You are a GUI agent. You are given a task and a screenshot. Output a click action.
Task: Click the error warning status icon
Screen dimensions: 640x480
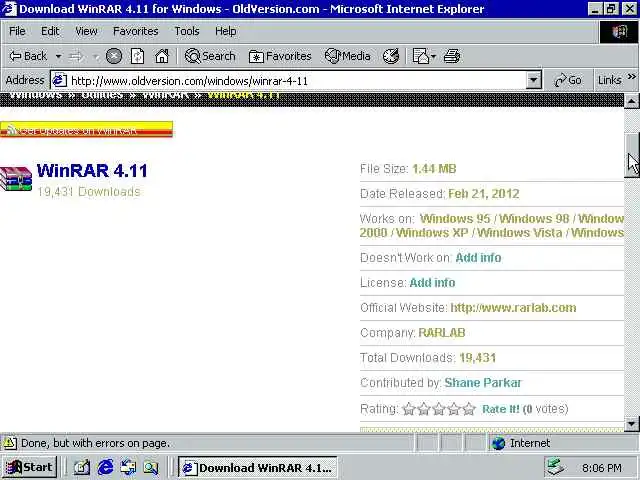(x=9, y=443)
